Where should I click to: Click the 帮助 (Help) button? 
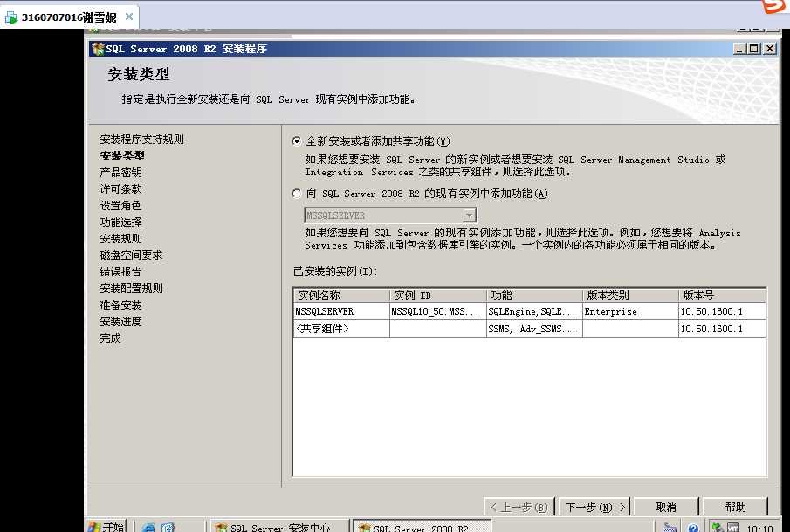(x=735, y=507)
